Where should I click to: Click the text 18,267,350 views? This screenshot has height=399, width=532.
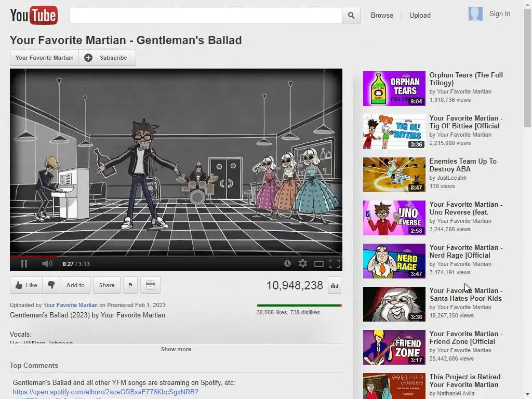pos(451,315)
